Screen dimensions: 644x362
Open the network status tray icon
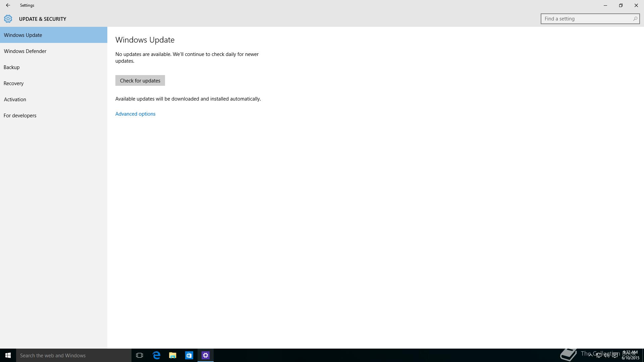598,355
